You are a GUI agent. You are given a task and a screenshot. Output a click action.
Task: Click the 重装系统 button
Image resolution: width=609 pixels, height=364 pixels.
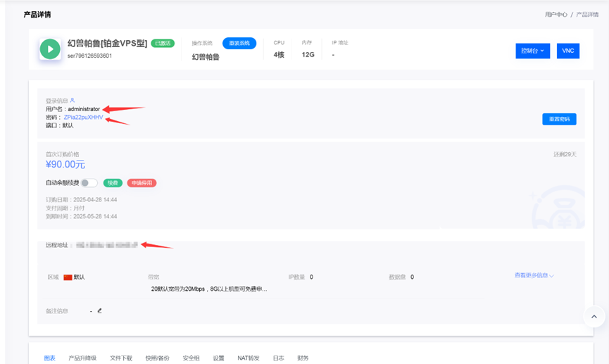point(239,43)
